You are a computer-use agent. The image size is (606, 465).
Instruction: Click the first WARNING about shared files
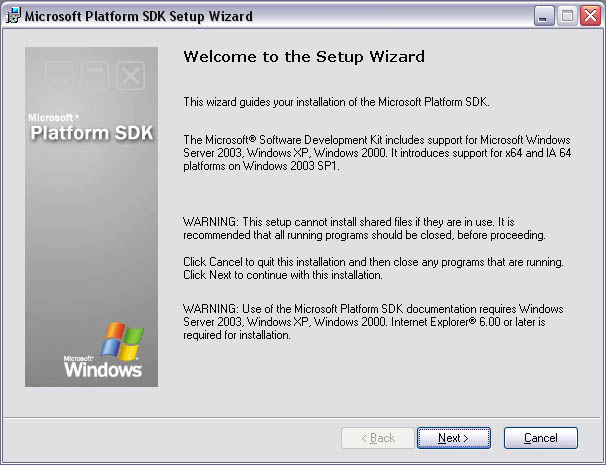point(364,228)
